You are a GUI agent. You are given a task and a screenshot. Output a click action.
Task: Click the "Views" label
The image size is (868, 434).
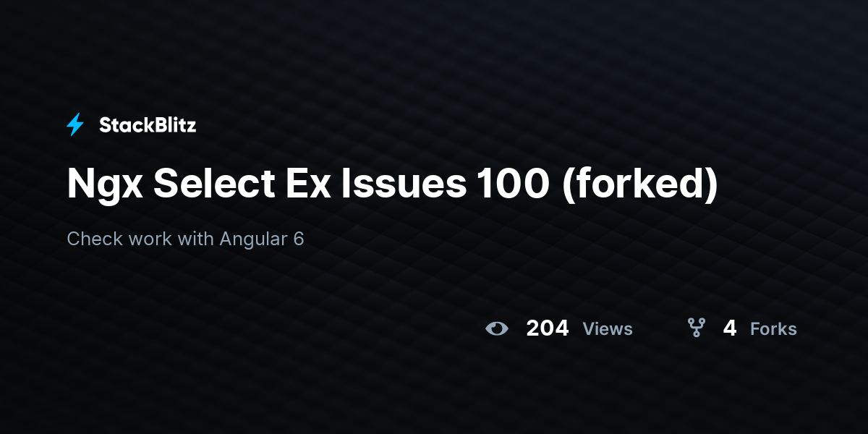click(608, 329)
